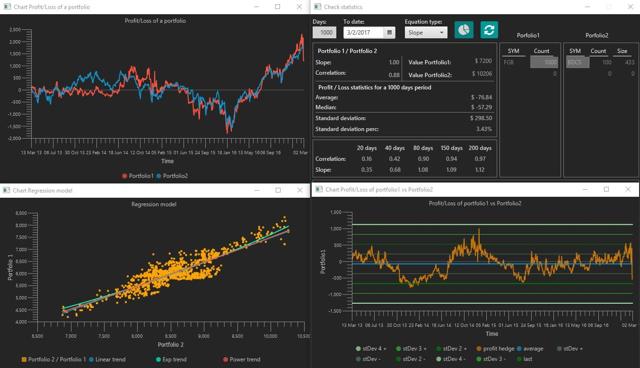This screenshot has width=640, height=368.
Task: Click the Portfolio 2 / Portfolio 1 legend marker
Action: coord(24,359)
